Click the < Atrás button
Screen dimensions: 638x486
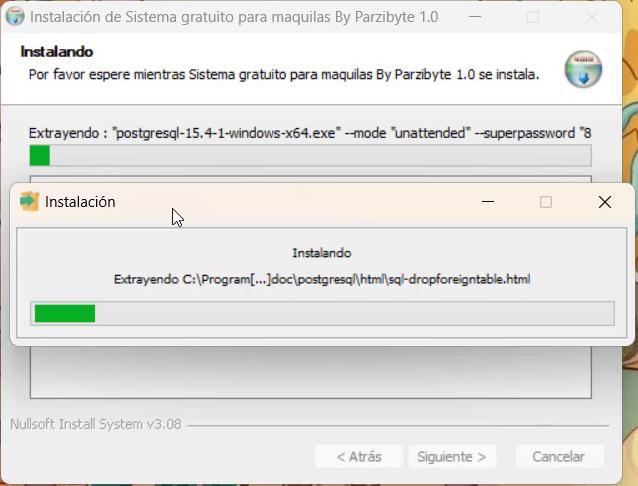(359, 457)
